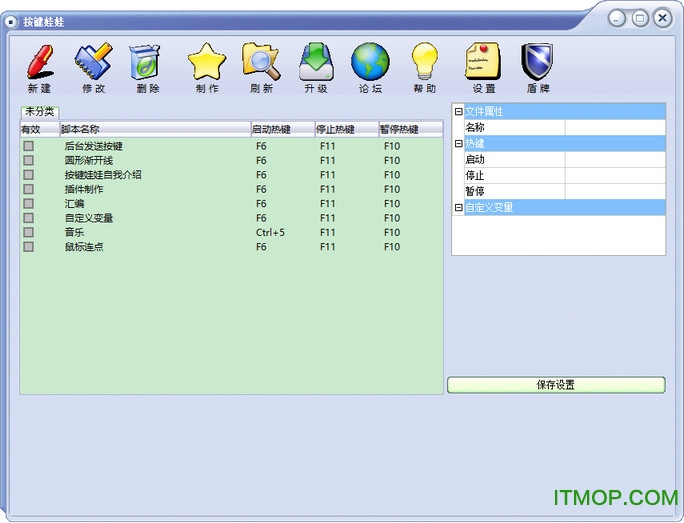
Task: Click the red pen 新建 icon
Action: point(39,63)
